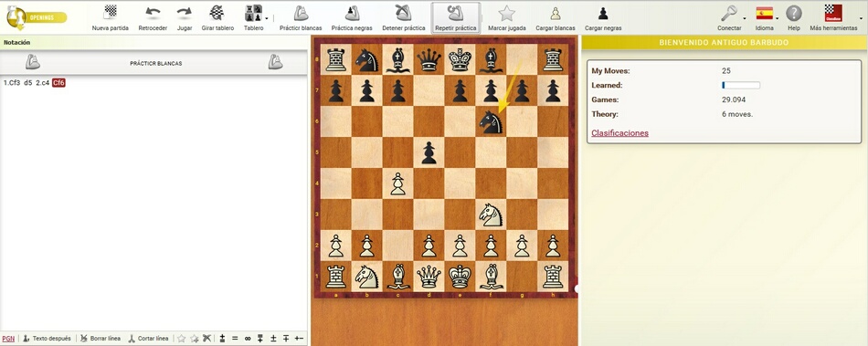
Task: Open the Tablero dropdown arrow
Action: pyautogui.click(x=267, y=18)
